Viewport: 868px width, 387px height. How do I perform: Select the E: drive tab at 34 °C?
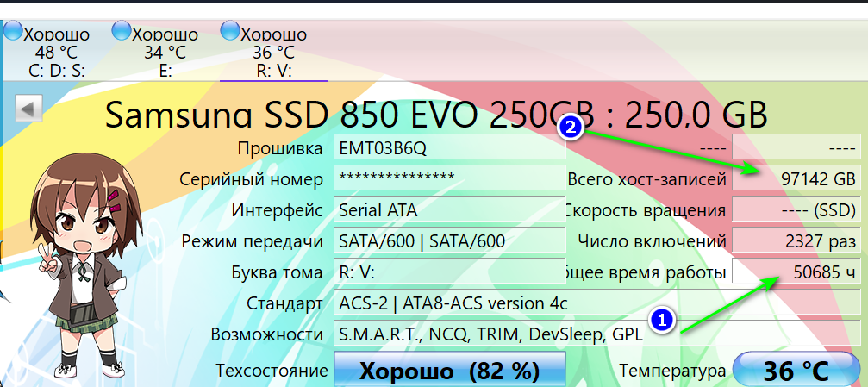[165, 52]
